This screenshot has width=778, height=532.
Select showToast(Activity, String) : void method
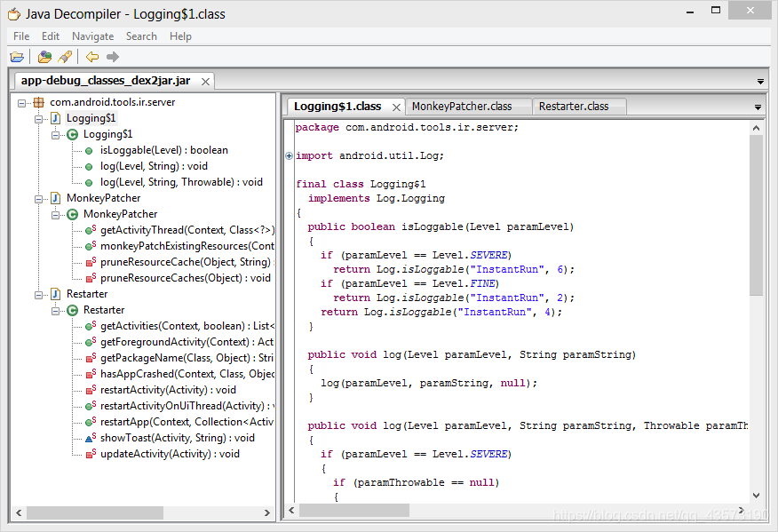pos(178,438)
